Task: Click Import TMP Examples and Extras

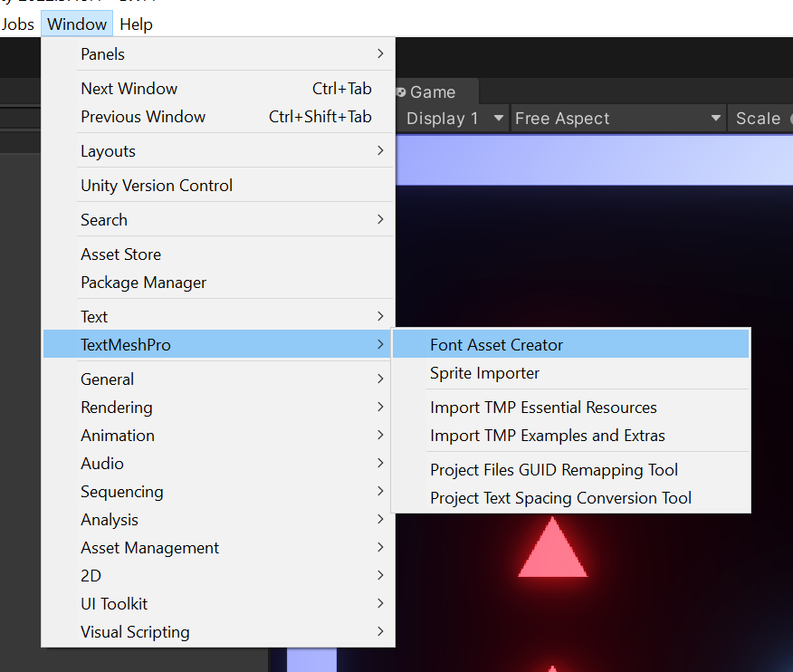Action: coord(570,436)
